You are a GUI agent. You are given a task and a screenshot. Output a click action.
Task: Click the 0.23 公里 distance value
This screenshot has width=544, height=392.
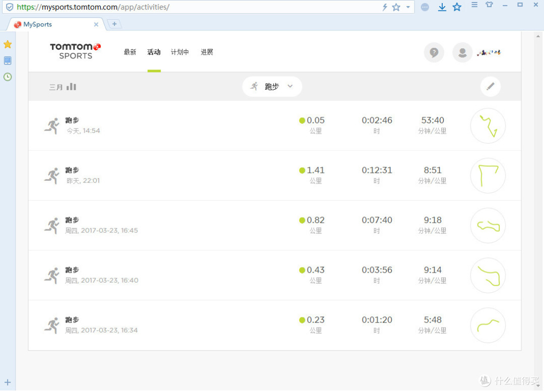click(315, 320)
